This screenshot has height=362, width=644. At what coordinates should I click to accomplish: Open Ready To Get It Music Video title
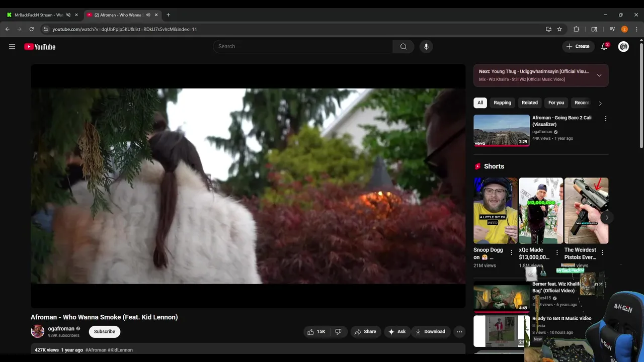tap(561, 318)
